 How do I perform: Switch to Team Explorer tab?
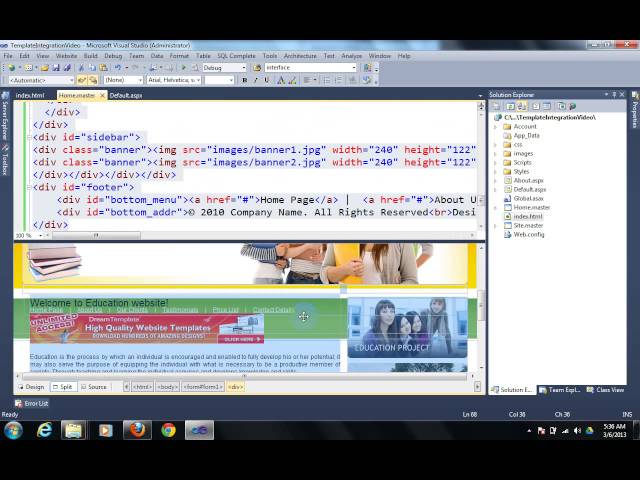tap(560, 390)
